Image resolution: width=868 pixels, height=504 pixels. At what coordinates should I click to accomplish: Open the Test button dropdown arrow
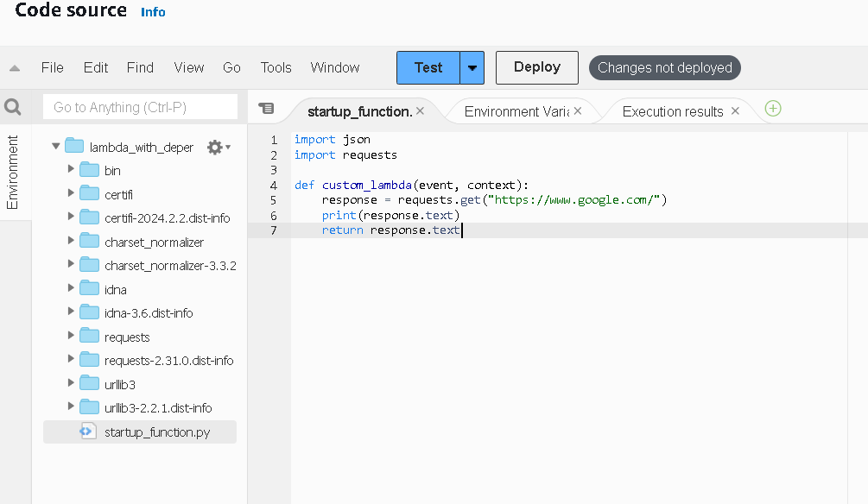click(x=472, y=68)
